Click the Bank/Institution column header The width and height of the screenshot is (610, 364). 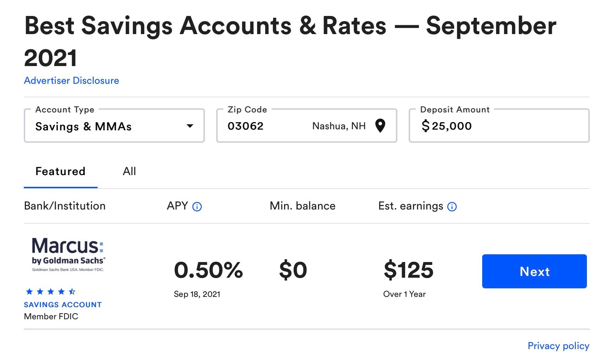(65, 206)
